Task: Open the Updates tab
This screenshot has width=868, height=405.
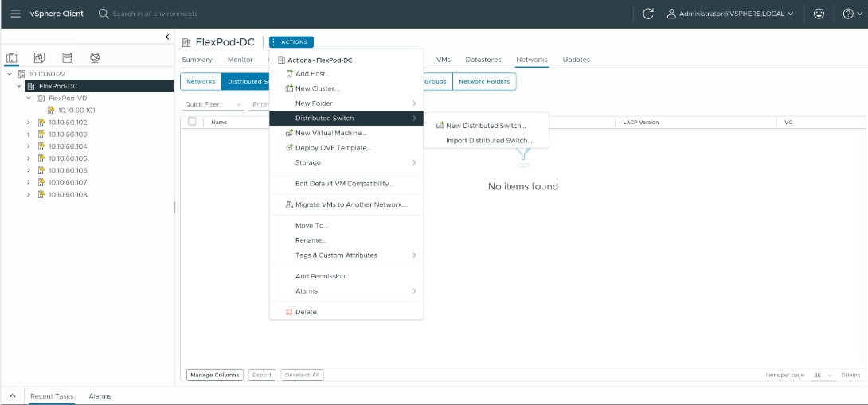Action: (577, 60)
